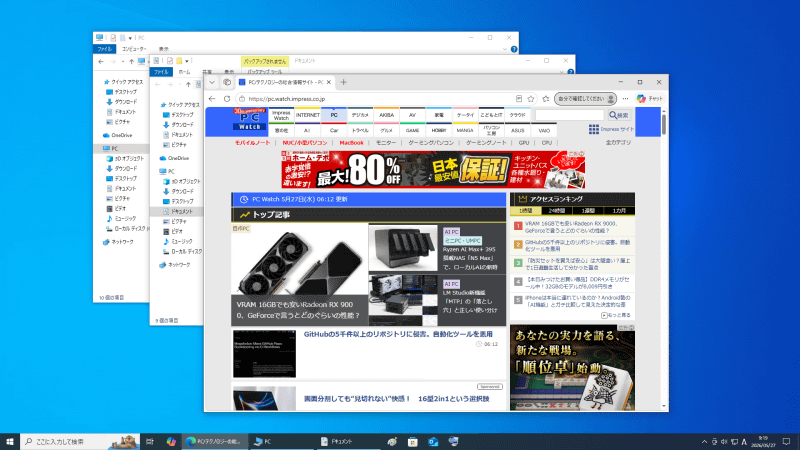Open the 全カテゴリ category list
Image resolution: width=800 pixels, height=450 pixels.
618,143
